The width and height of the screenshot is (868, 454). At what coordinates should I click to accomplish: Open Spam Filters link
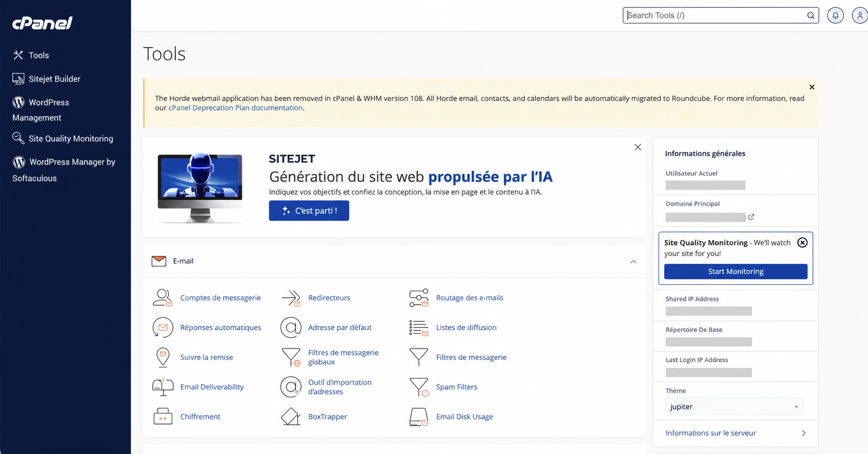tap(456, 387)
